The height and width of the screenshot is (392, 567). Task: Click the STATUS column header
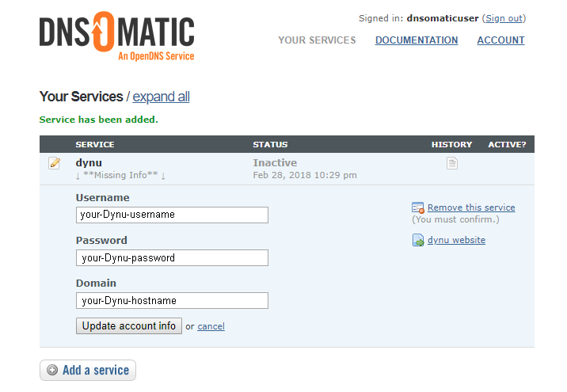point(270,144)
